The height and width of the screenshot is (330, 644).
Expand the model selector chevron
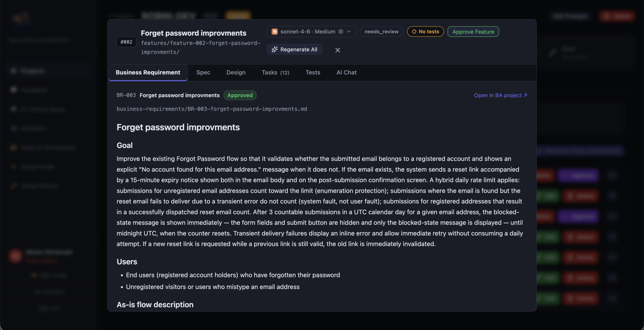point(349,31)
